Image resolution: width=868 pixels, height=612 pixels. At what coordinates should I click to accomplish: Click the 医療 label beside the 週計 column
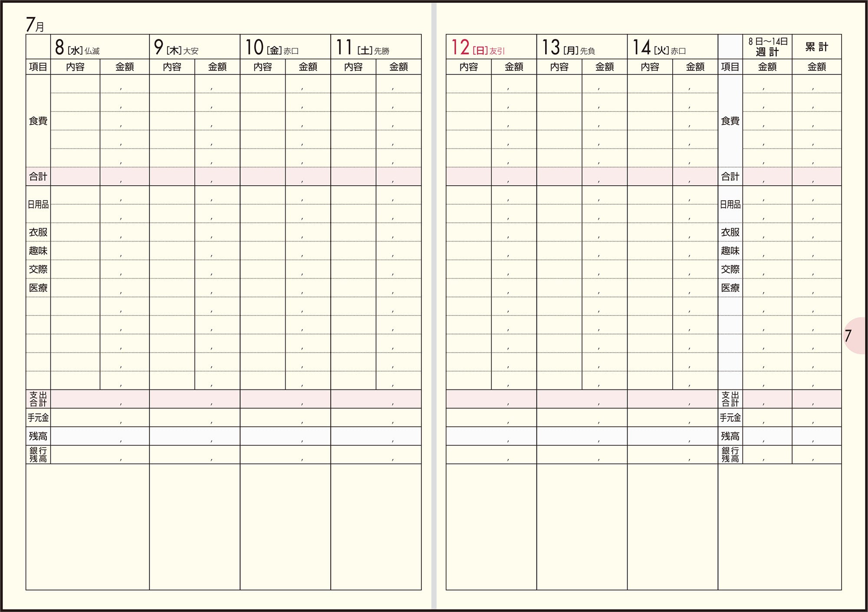pos(730,288)
